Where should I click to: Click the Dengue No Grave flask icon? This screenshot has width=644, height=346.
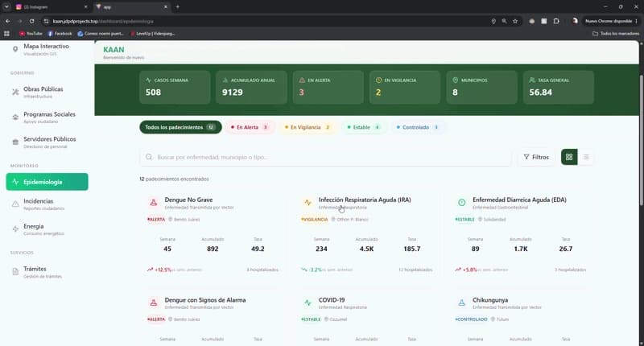point(153,202)
